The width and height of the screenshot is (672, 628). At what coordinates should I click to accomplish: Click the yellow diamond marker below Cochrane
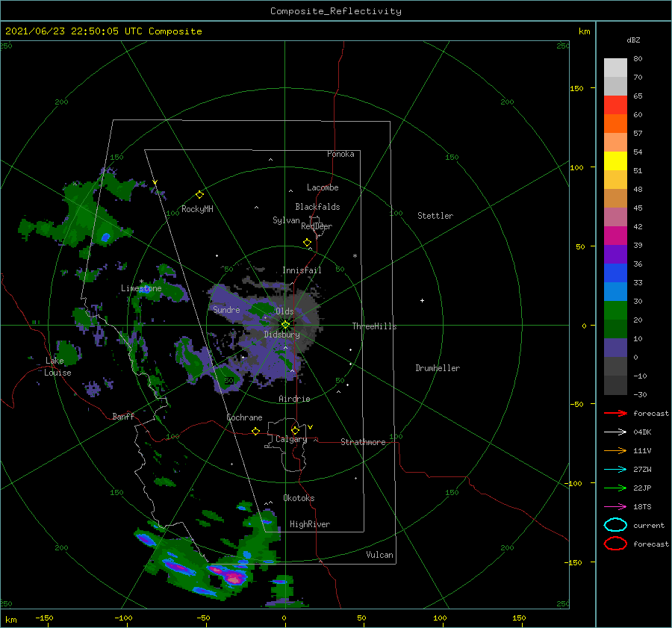pyautogui.click(x=255, y=431)
